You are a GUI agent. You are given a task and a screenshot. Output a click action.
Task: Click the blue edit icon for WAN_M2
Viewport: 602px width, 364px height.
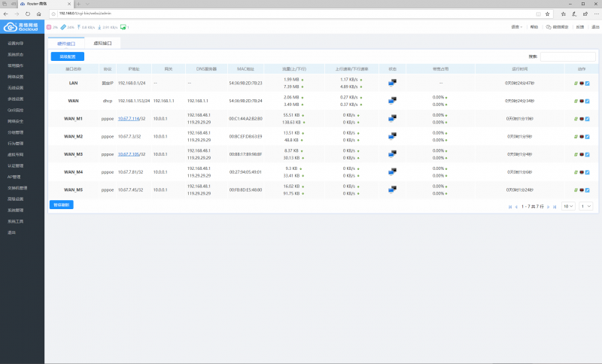[x=588, y=137]
